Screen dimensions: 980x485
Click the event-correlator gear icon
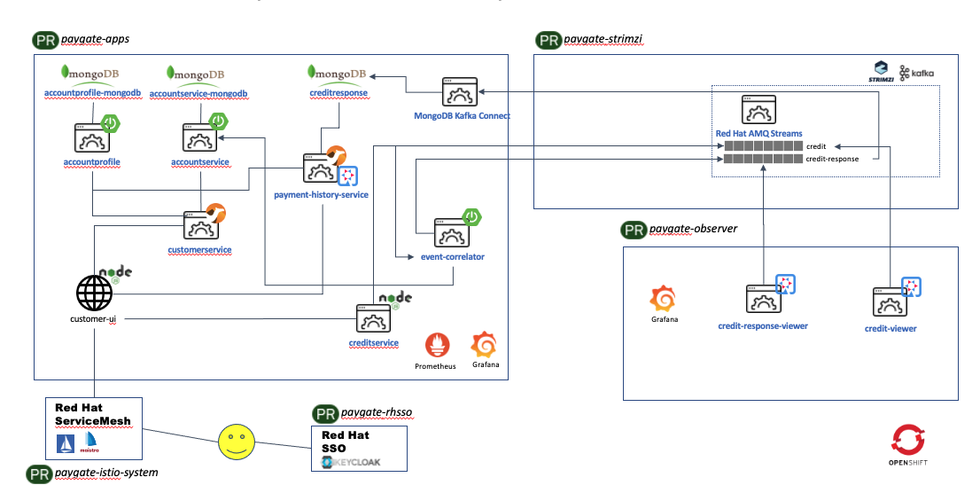tap(451, 233)
